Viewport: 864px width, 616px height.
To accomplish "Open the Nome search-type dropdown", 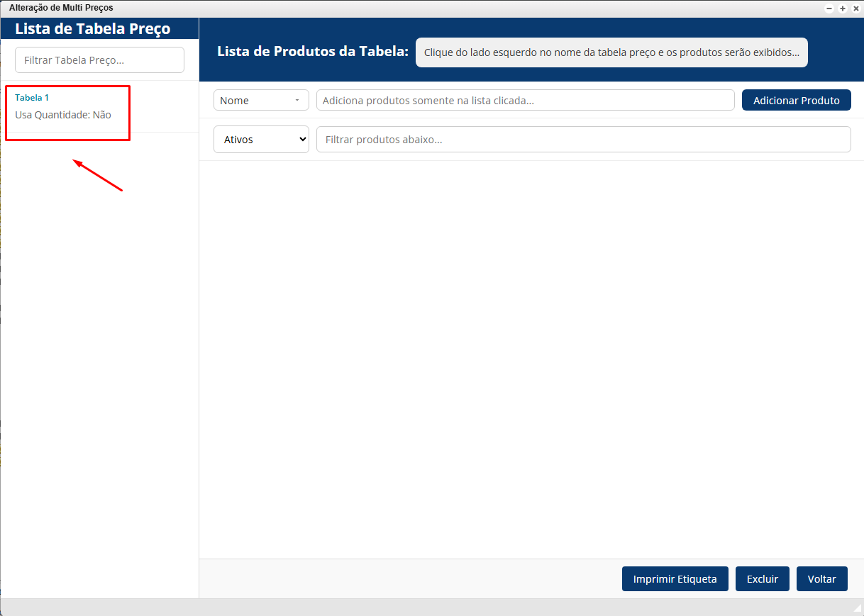I will 261,101.
